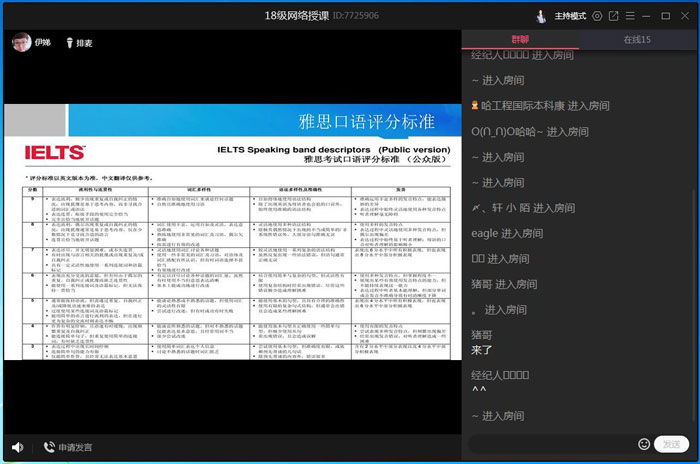Open the emoji smiley picker
The width and height of the screenshot is (700, 464).
[x=644, y=444]
